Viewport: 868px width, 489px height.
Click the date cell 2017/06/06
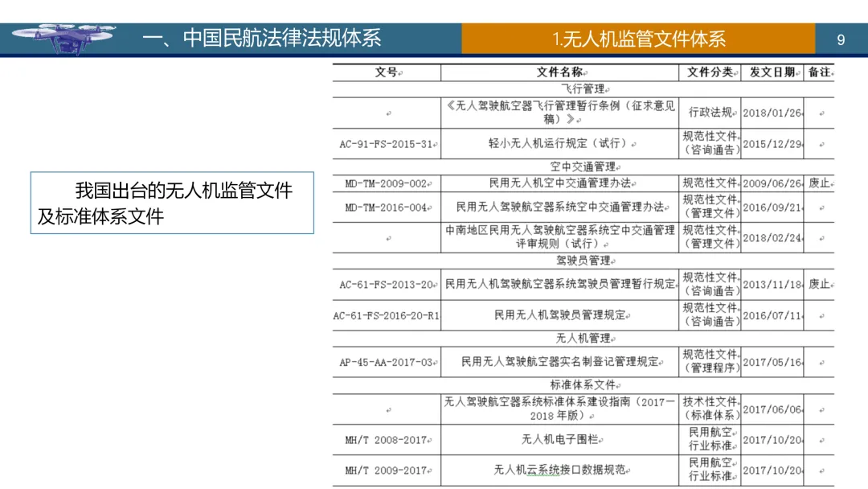tap(772, 409)
